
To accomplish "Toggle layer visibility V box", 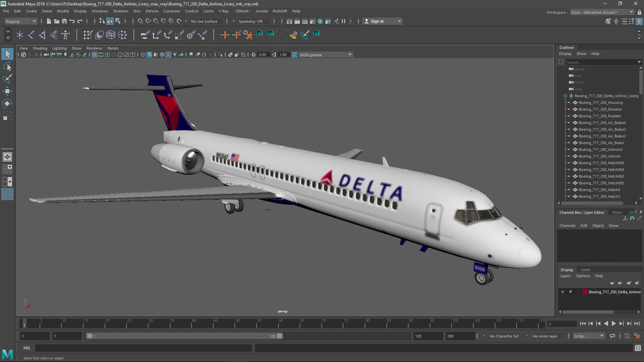I will point(563,292).
